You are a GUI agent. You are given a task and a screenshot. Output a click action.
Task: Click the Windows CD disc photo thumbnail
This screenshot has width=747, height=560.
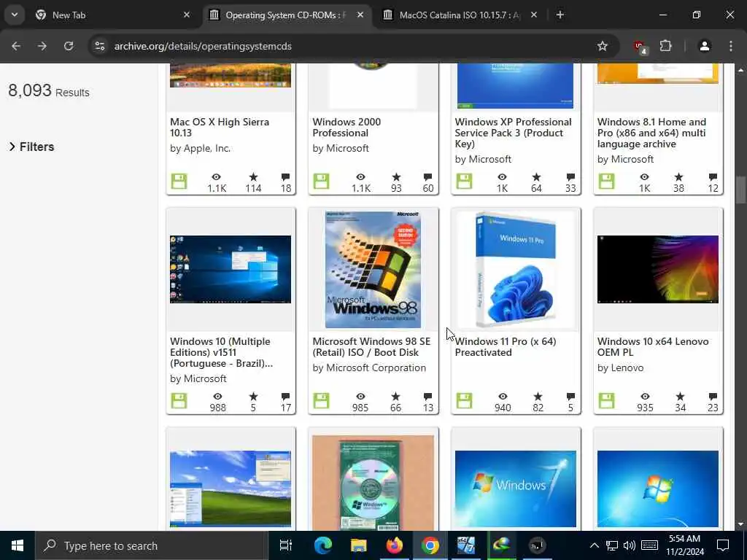(373, 483)
